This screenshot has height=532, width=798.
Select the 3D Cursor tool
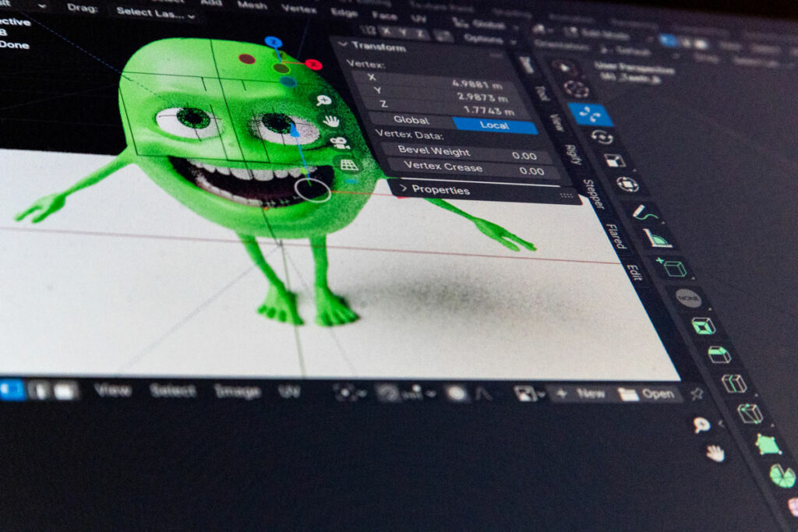click(576, 89)
